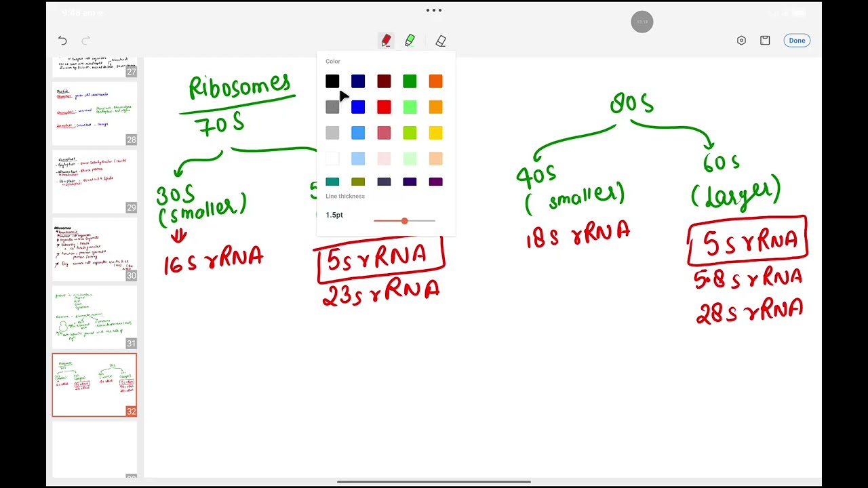Click the '60 S' label
This screenshot has width=868, height=488.
coord(722,163)
